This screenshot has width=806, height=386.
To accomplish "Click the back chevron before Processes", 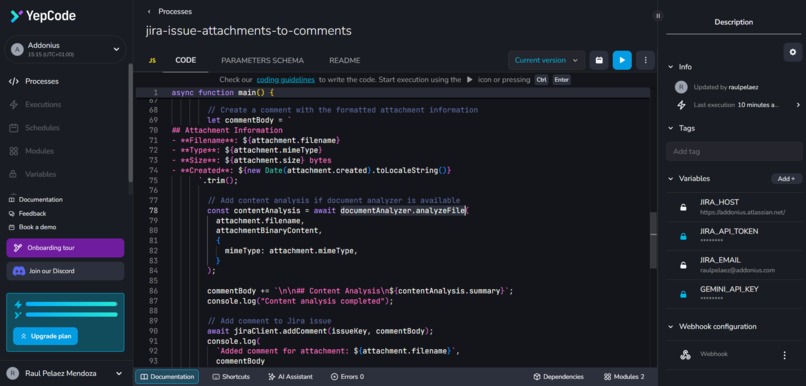I will [x=149, y=11].
